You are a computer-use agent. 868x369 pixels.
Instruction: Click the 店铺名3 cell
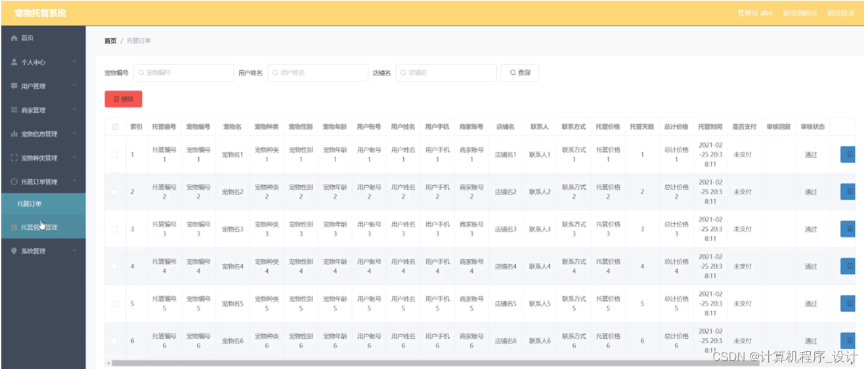tap(506, 229)
